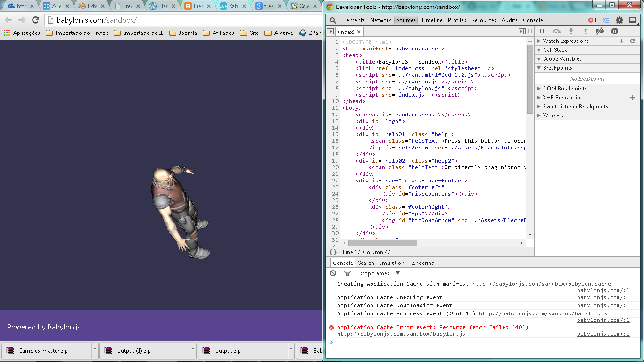Go back in browser history
Screen dimensions: 644x362
[x=8, y=20]
